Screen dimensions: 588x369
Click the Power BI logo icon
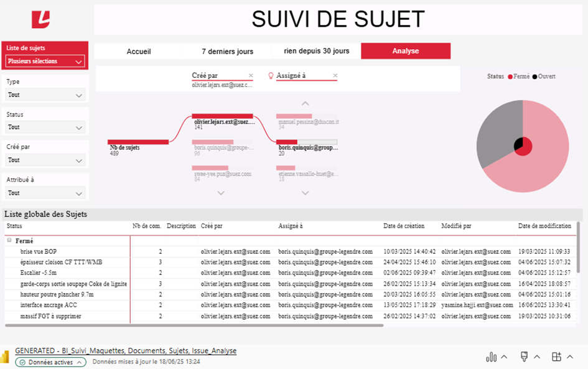coord(4,357)
